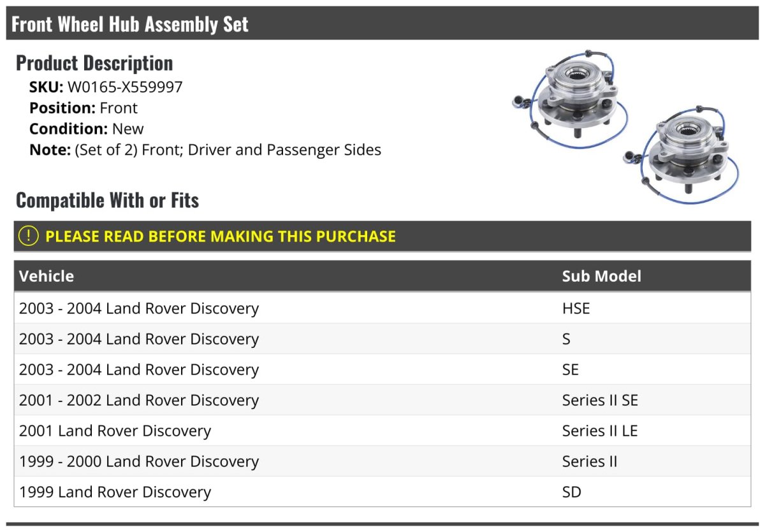Choose the Series II LE sub model cell
765x532 pixels.
(599, 431)
